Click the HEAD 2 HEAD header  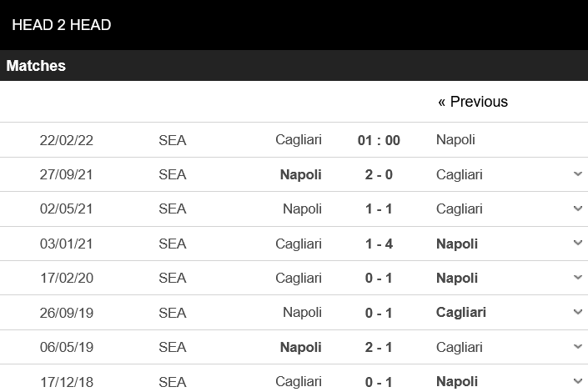coord(62,25)
